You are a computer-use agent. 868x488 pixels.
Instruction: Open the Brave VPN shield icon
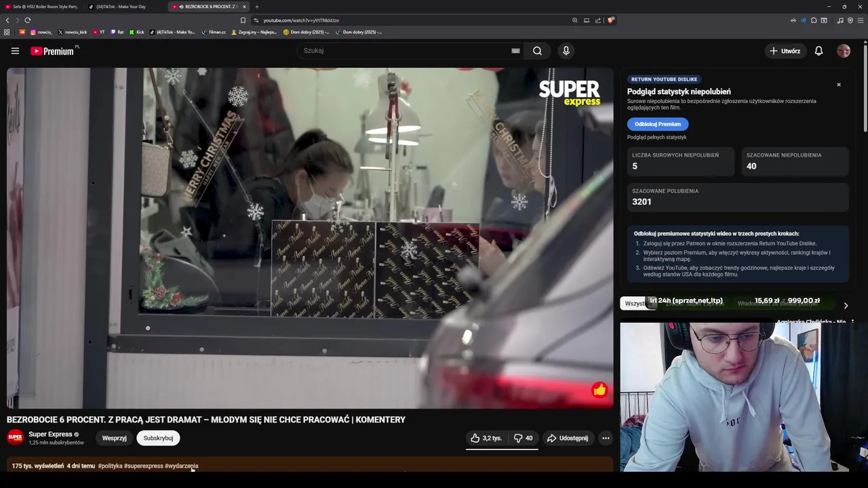[850, 20]
